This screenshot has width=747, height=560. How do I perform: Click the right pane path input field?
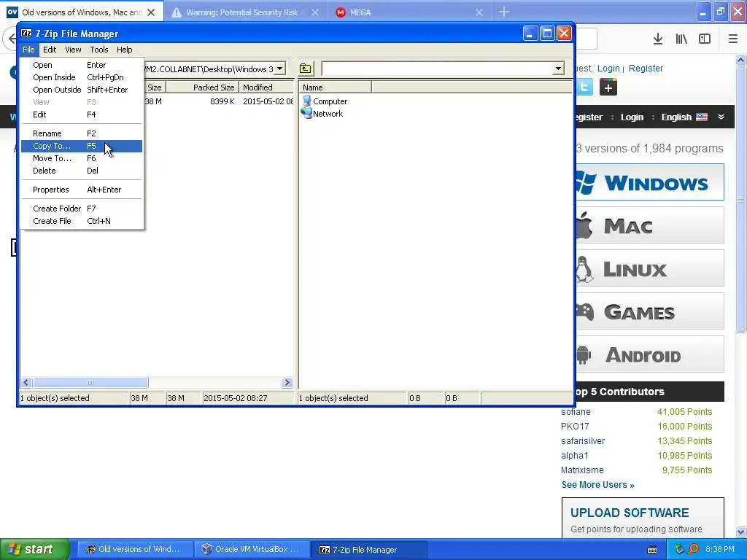(x=438, y=69)
